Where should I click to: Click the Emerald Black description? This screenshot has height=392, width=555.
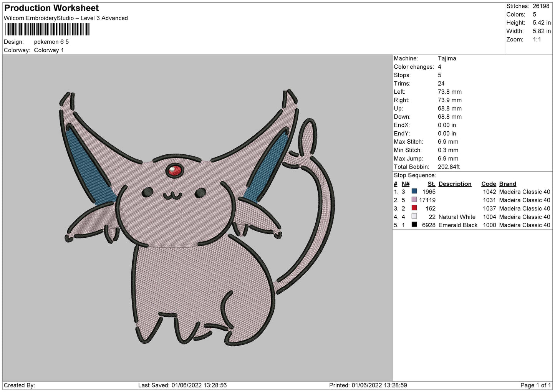point(458,225)
